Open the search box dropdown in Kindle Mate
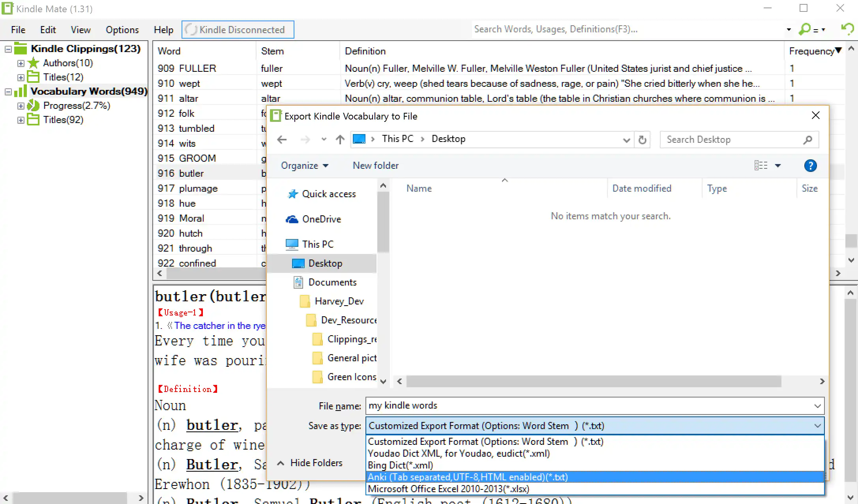858x504 pixels. tap(789, 30)
